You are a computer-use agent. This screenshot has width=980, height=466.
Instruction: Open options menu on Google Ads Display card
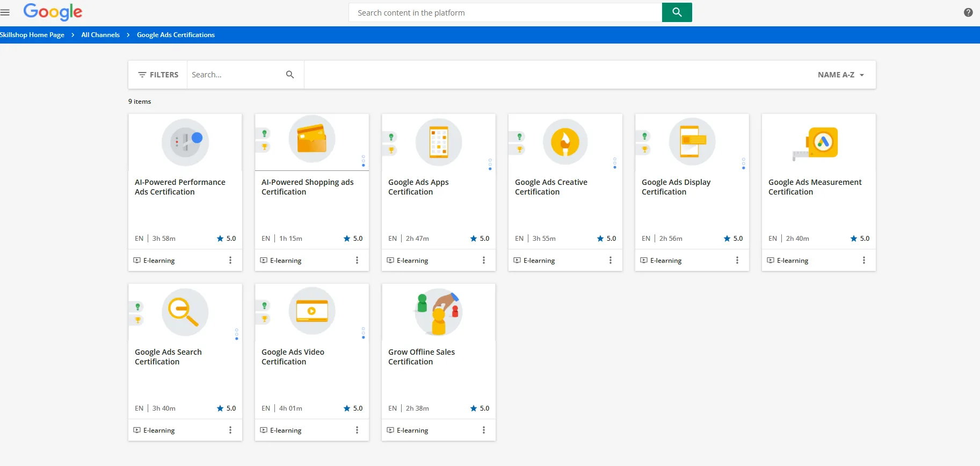point(737,260)
